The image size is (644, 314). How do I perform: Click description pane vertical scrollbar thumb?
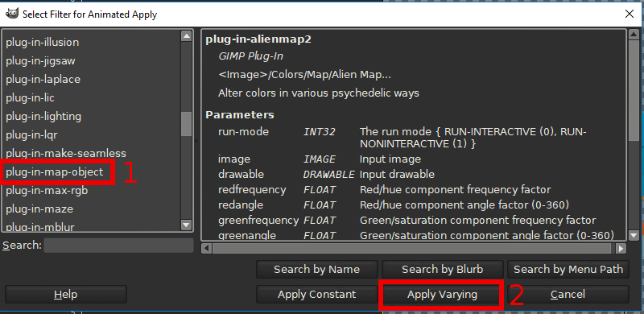(x=634, y=90)
